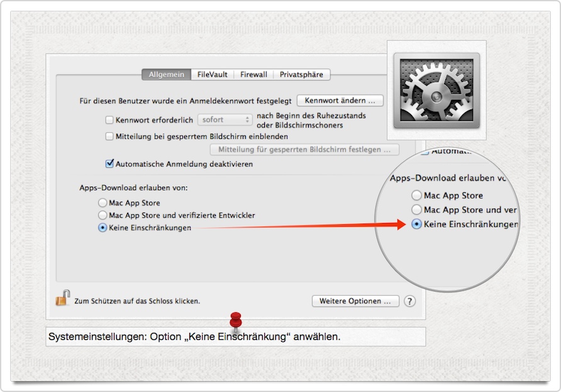Open the sofort time delay dropdown
The image size is (561, 392).
(225, 119)
